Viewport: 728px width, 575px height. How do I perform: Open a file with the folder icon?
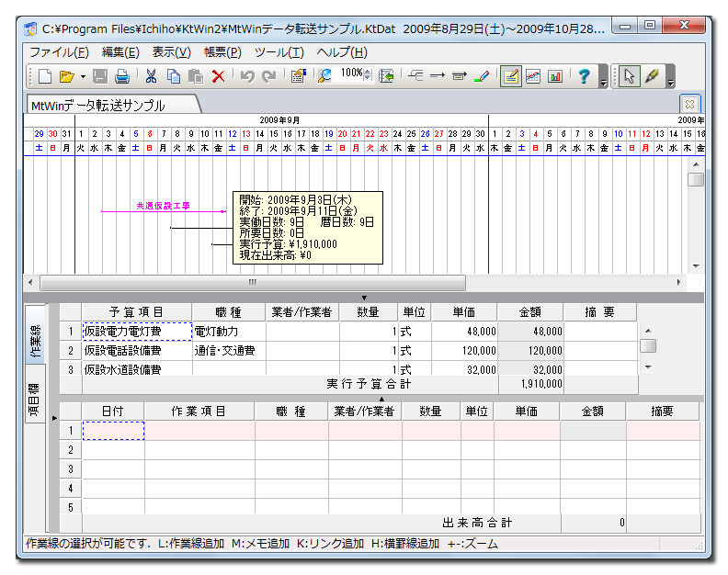(x=67, y=75)
